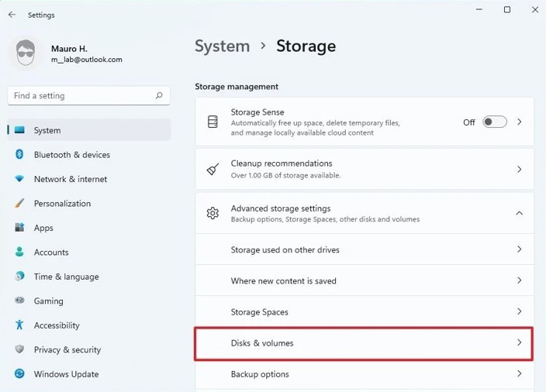This screenshot has height=392, width=546.
Task: Toggle the Storage Sense switch on
Action: (x=495, y=122)
